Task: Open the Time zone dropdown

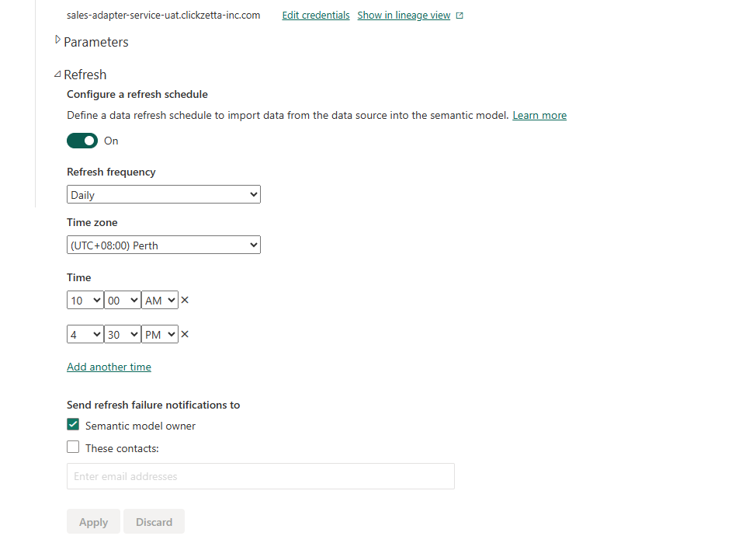Action: tap(163, 245)
